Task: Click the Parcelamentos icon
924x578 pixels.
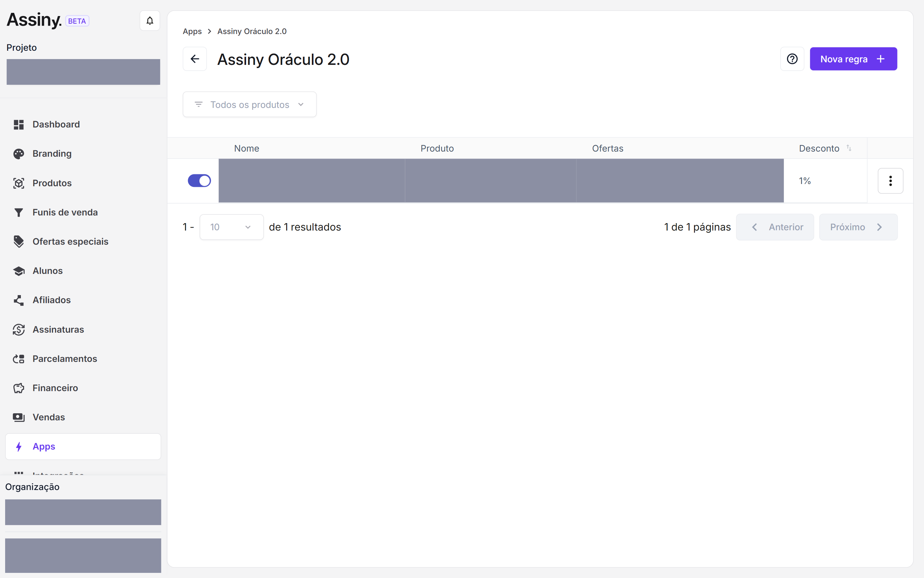Action: pyautogui.click(x=19, y=359)
